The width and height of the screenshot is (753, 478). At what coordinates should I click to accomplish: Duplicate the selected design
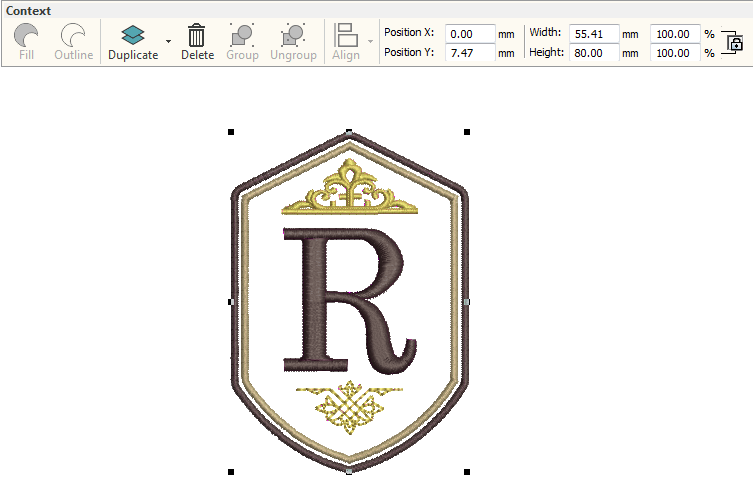click(133, 42)
